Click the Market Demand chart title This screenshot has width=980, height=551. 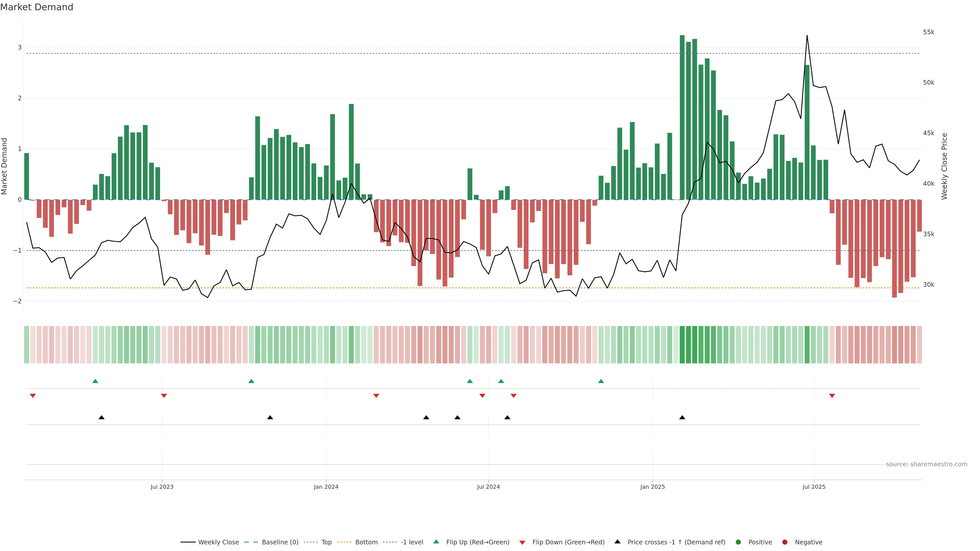[x=36, y=7]
